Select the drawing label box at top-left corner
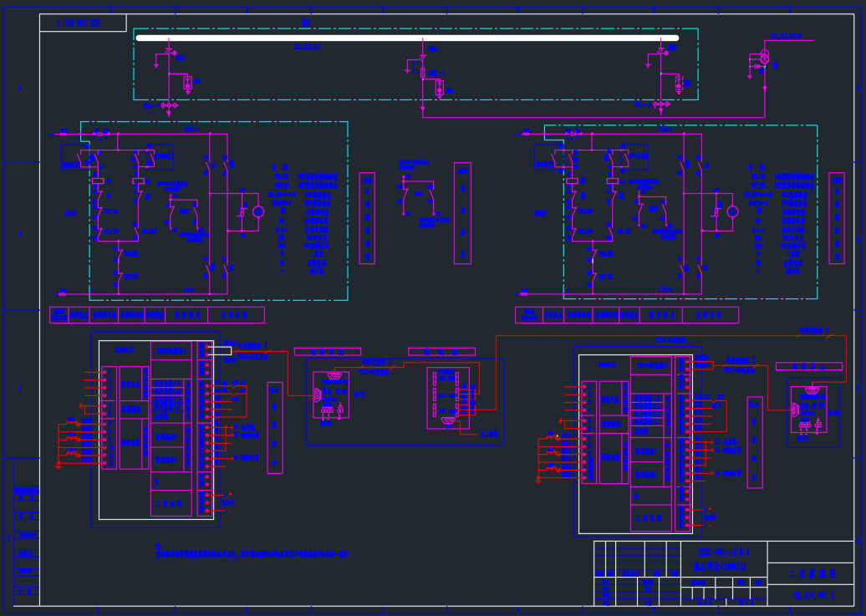This screenshot has height=616, width=866. click(83, 23)
